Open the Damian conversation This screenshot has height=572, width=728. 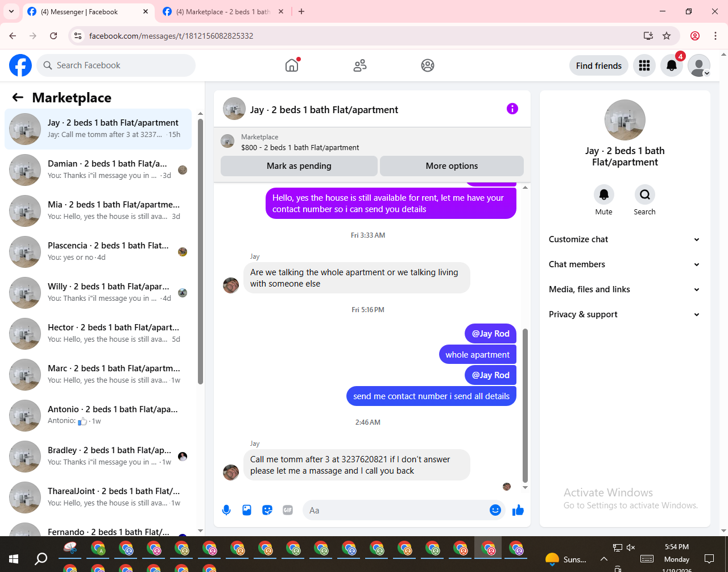(98, 170)
